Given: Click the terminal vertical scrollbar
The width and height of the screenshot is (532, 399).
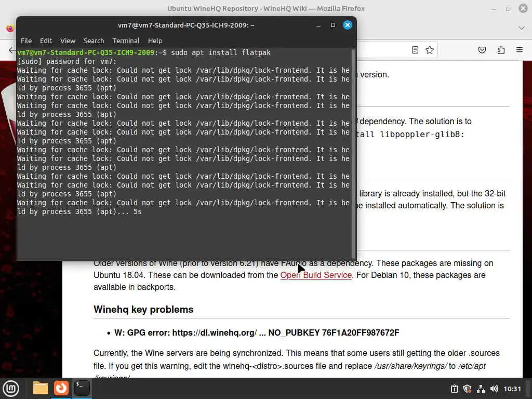Looking at the screenshot, I should pyautogui.click(x=353, y=153).
